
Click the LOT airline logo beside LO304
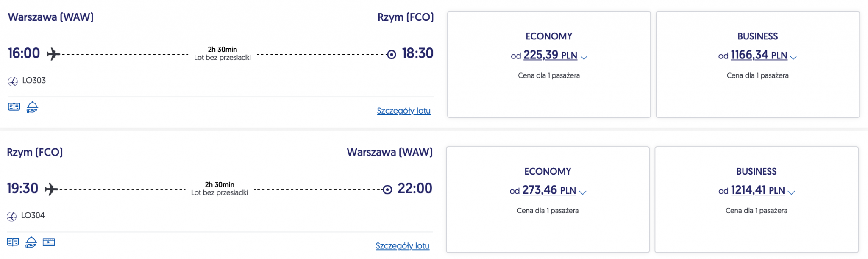point(11,216)
